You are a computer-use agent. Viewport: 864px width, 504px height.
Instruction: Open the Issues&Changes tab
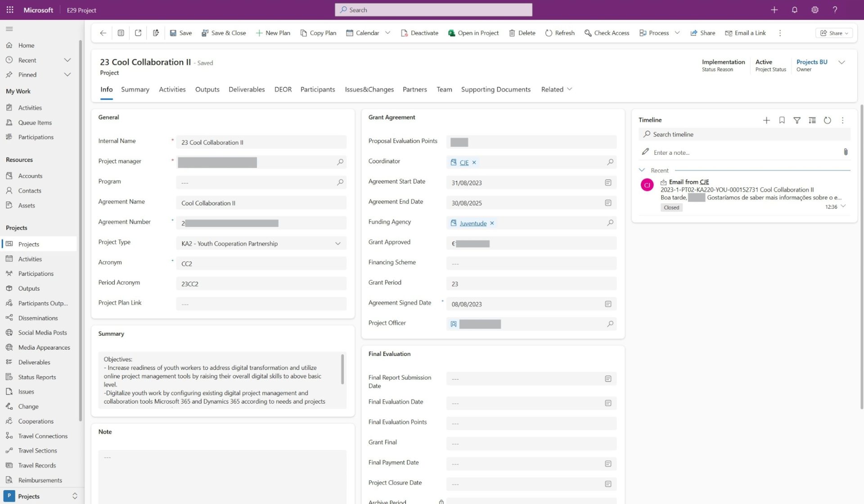pos(369,89)
